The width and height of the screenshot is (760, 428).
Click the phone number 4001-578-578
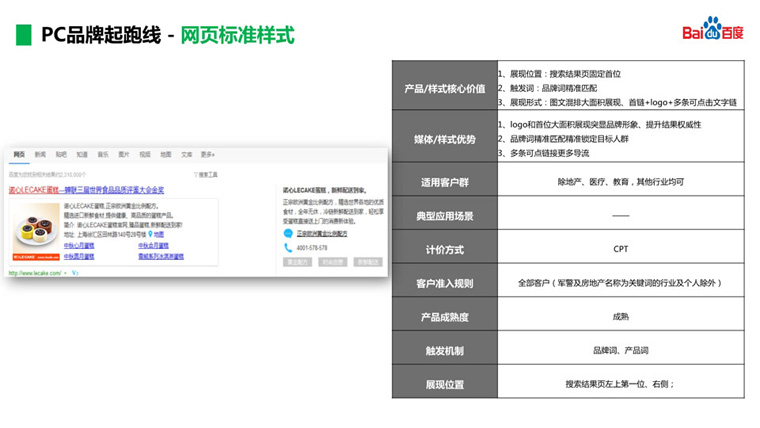[312, 248]
